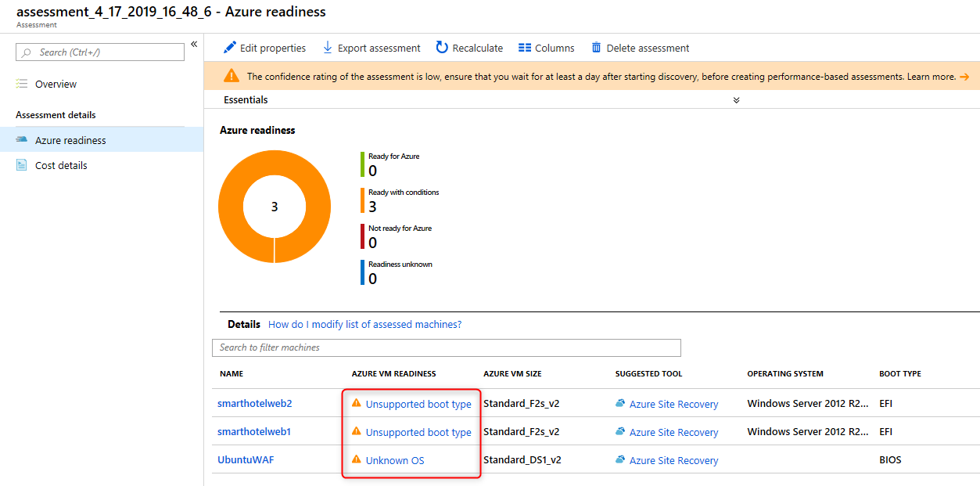Open the smarthotelweb1 machine link
Screen dimensions: 980x486
255,431
